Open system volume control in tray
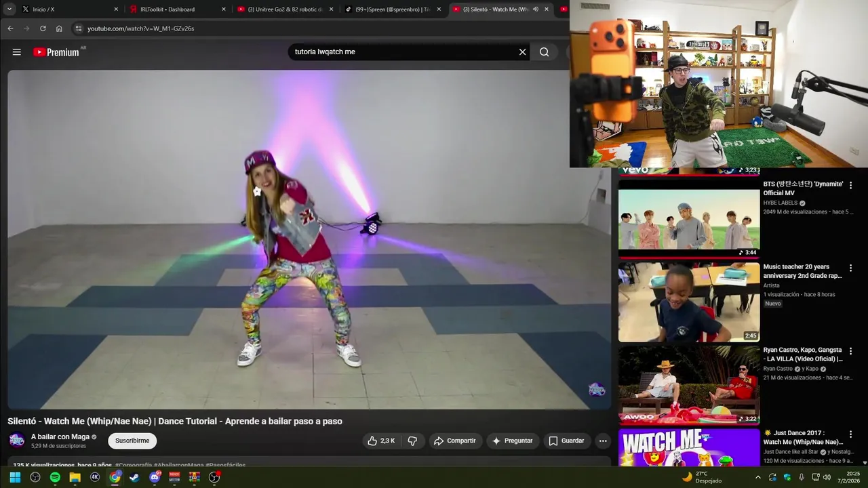868x488 pixels. pyautogui.click(x=827, y=477)
